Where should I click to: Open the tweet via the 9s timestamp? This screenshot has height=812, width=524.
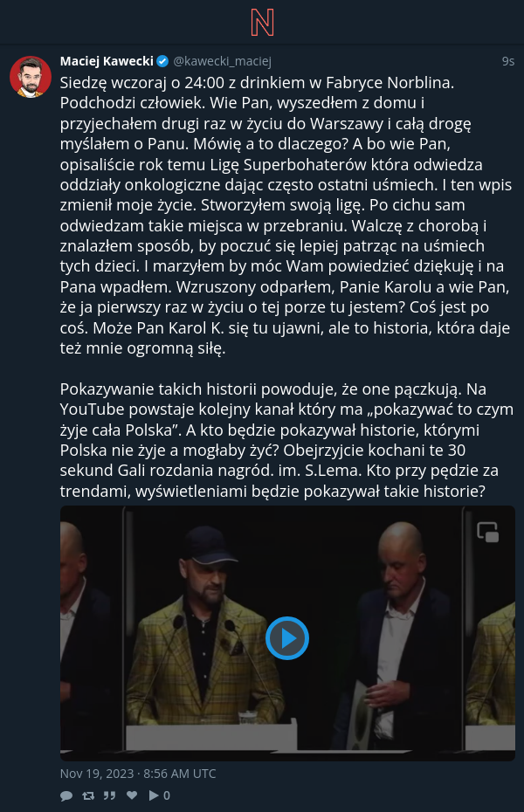coord(508,61)
